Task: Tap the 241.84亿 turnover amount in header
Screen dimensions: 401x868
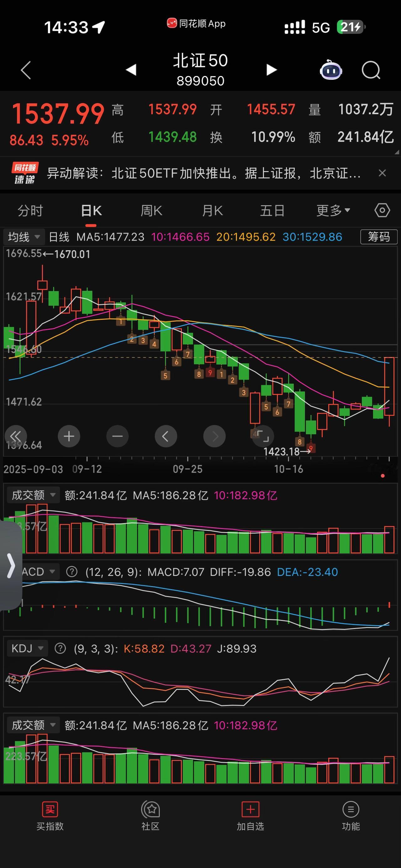Action: pos(366,137)
